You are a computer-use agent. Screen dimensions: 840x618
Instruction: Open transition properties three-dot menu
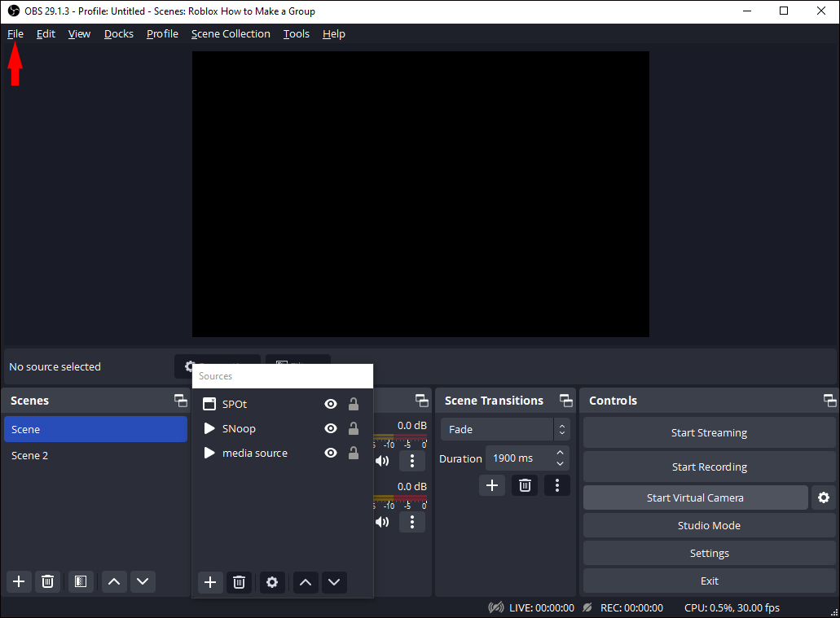[x=556, y=485]
